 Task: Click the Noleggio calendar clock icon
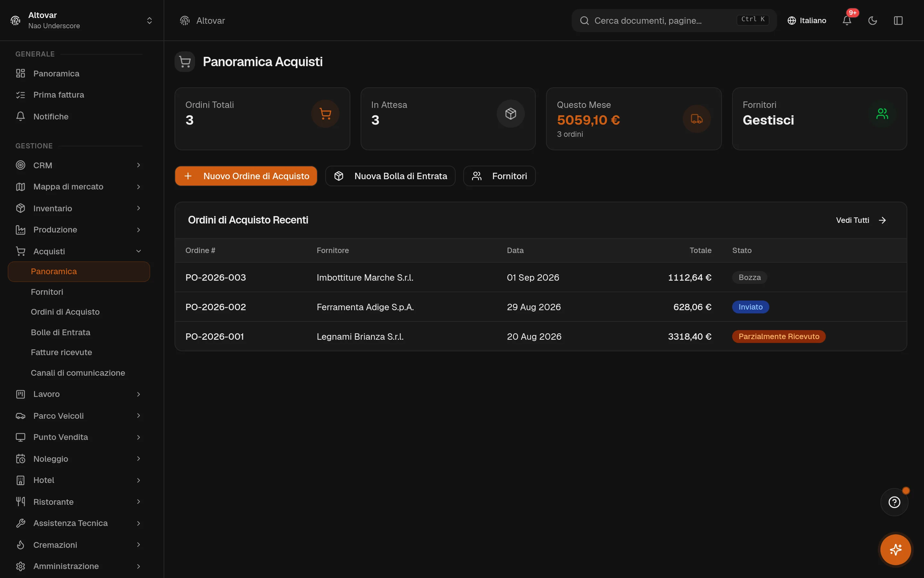(21, 459)
